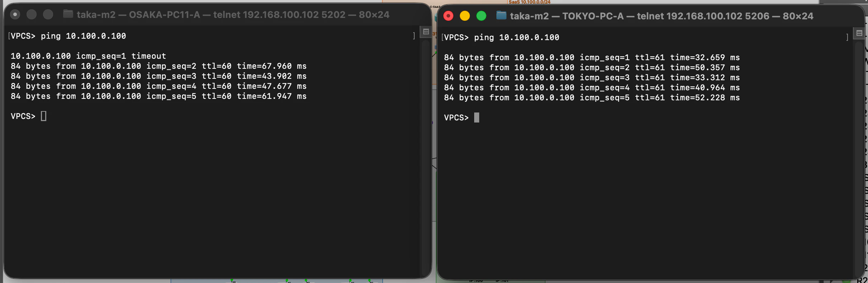
Task: Click the split pane icon in TOKYO-PC-A window
Action: (859, 33)
